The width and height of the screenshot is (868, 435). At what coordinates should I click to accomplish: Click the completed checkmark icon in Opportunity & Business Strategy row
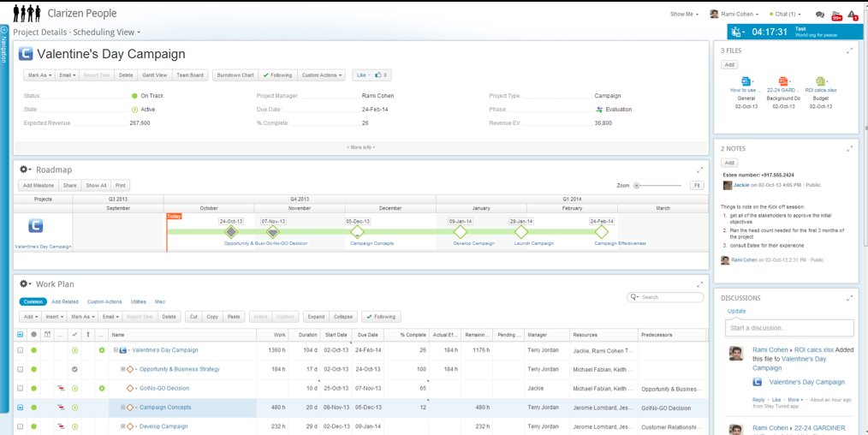74,369
